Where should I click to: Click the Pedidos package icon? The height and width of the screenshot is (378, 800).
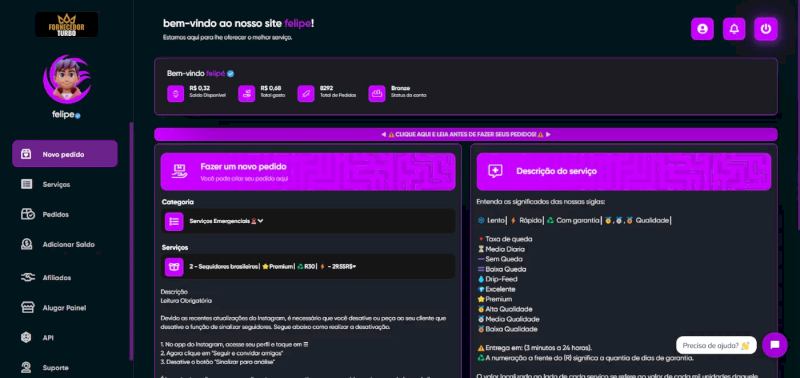[28, 214]
